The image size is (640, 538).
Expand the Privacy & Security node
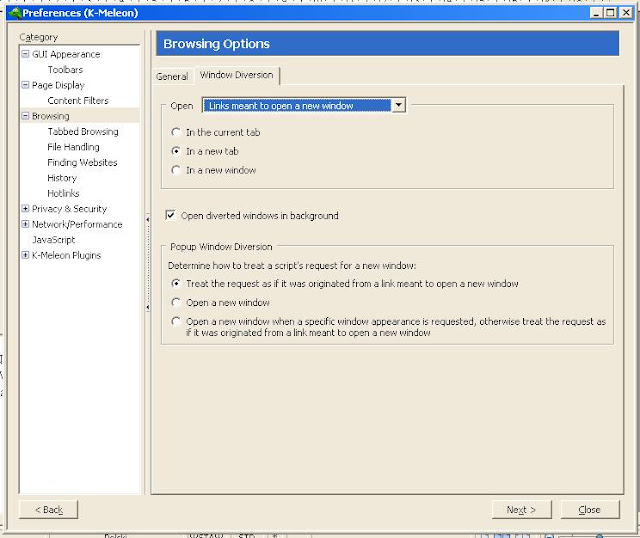[25, 209]
